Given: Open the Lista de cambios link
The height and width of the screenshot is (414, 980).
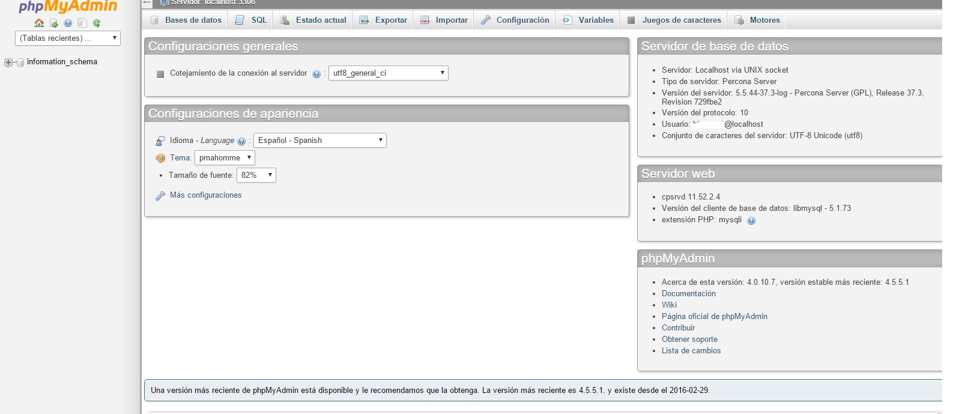Looking at the screenshot, I should click(691, 350).
